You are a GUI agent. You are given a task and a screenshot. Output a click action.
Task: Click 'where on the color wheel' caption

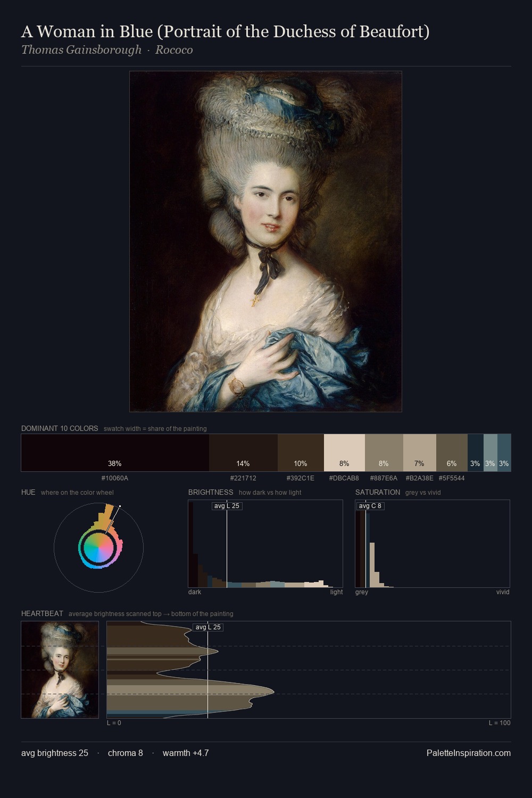coord(77,492)
